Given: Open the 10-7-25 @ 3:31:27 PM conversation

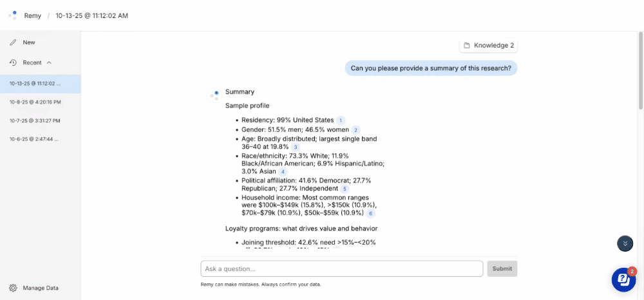Looking at the screenshot, I should (x=35, y=120).
